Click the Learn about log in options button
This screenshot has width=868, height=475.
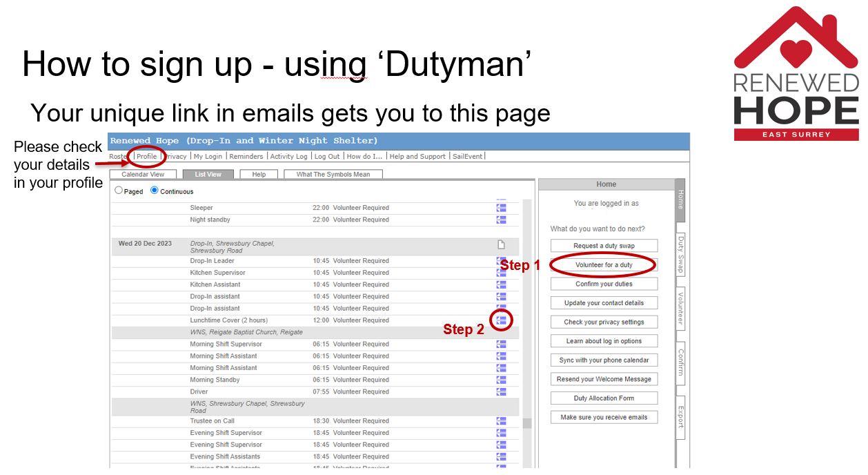pyautogui.click(x=604, y=341)
